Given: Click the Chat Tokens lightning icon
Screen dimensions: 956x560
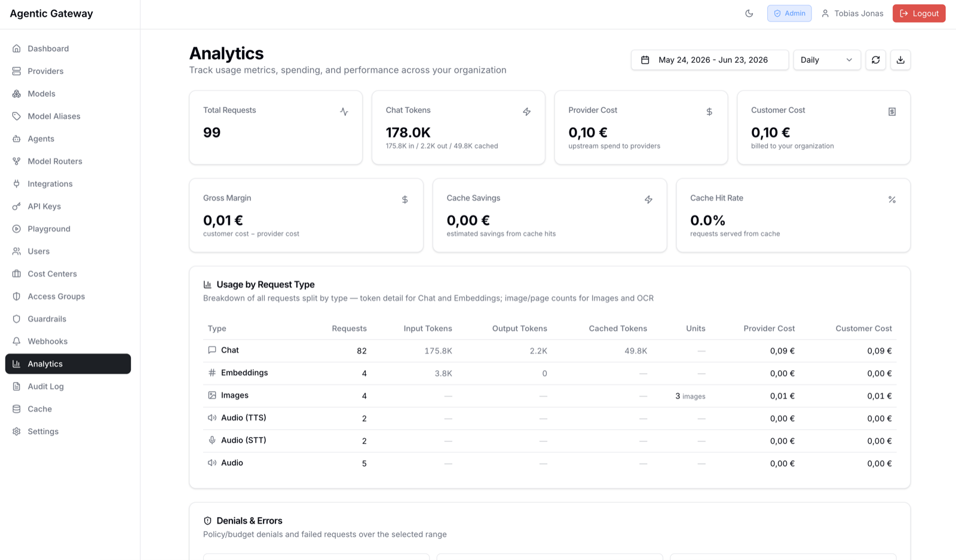Looking at the screenshot, I should [x=527, y=112].
